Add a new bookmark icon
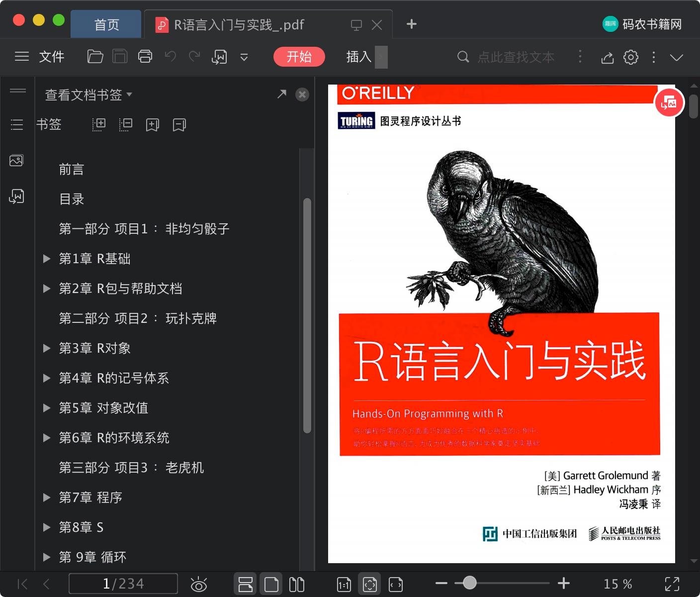Screen dimensions: 700x597 pos(153,125)
